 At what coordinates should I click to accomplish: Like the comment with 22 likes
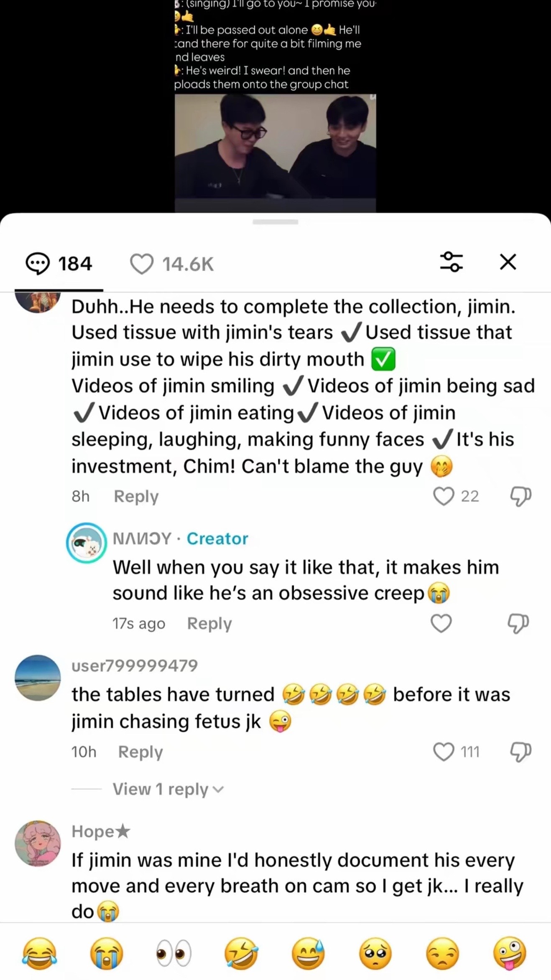[444, 496]
